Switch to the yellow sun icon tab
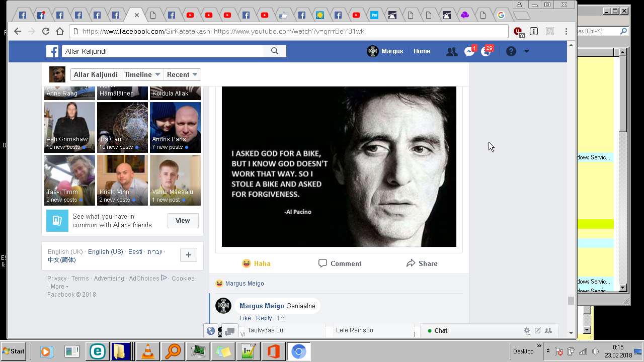 [319, 15]
